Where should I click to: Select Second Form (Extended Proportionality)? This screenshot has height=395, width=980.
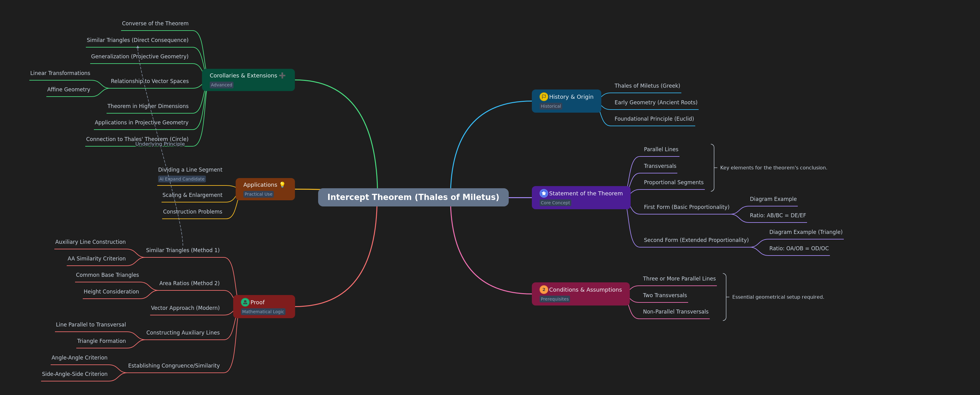point(696,241)
